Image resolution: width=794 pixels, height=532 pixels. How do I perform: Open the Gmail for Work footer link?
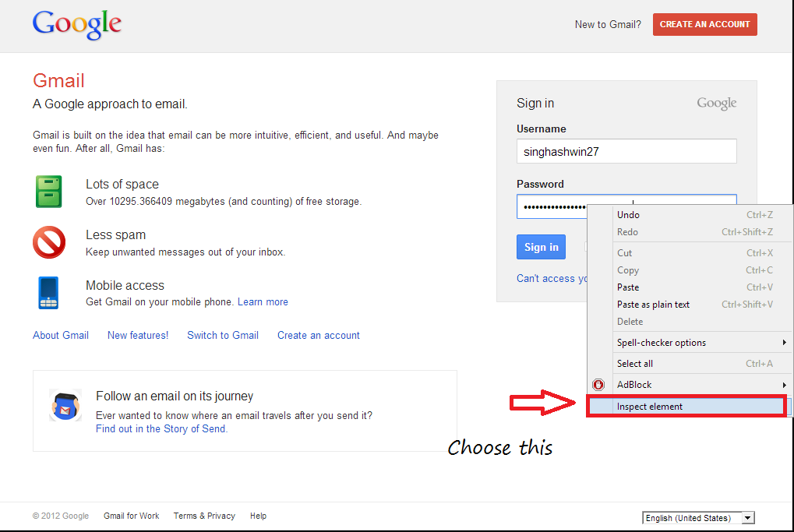point(131,516)
